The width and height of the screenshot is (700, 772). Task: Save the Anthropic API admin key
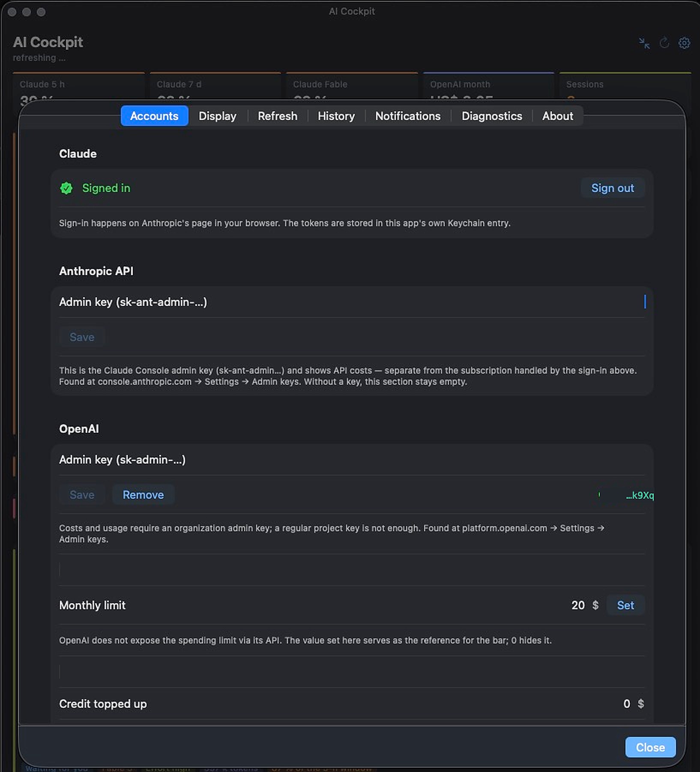click(x=82, y=337)
